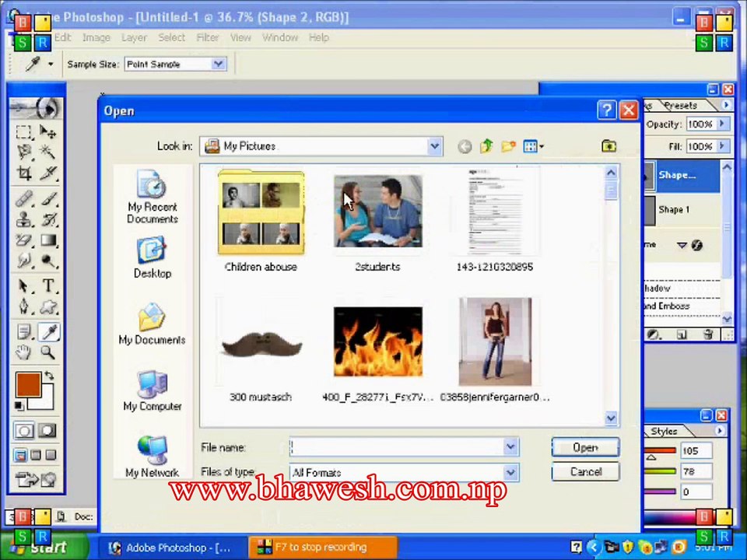
Task: Collapse the layer effects triangle
Action: 682,245
